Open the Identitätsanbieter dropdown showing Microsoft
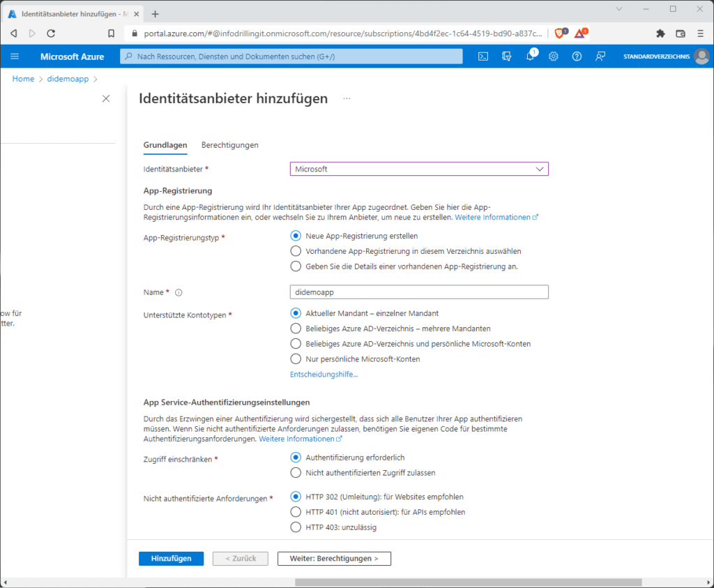Image resolution: width=714 pixels, height=588 pixels. (419, 169)
